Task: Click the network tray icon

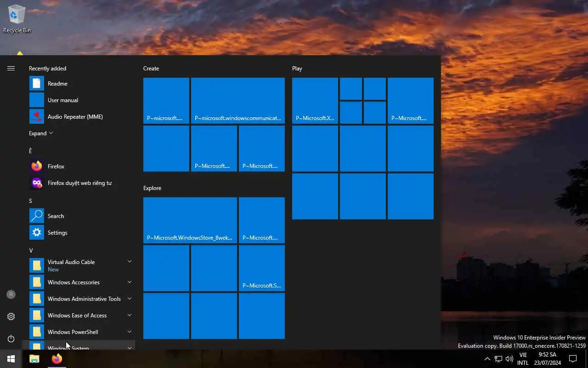Action: tap(498, 359)
